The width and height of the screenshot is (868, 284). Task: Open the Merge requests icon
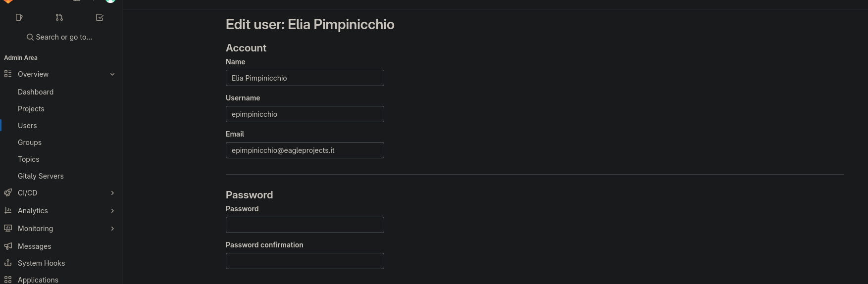(59, 17)
